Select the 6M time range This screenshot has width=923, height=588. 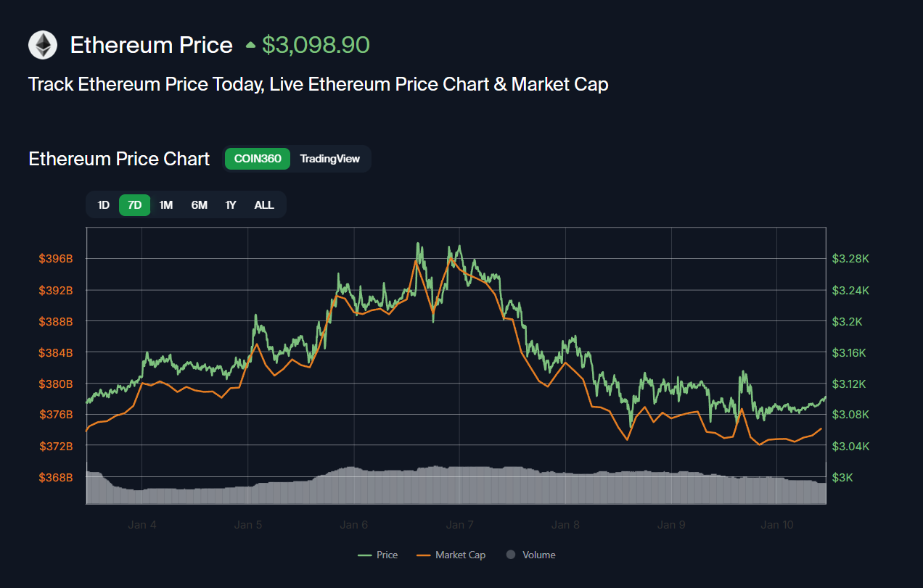pos(200,205)
